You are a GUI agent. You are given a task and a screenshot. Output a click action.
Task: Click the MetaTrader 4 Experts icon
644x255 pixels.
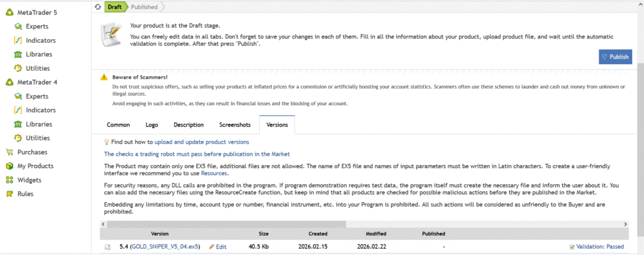[18, 96]
